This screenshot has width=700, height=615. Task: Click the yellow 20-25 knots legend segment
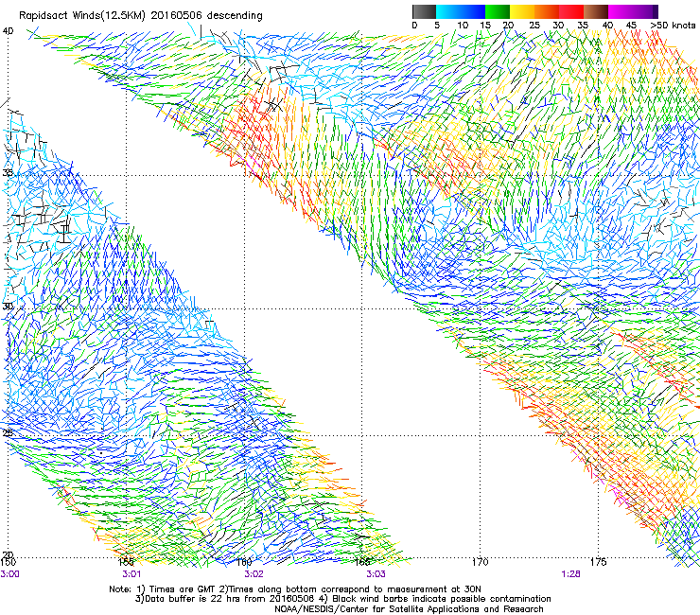point(522,11)
